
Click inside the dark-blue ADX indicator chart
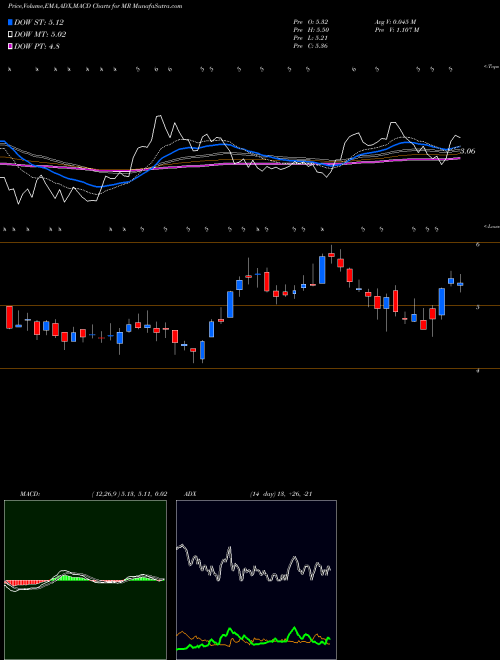[x=256, y=580]
